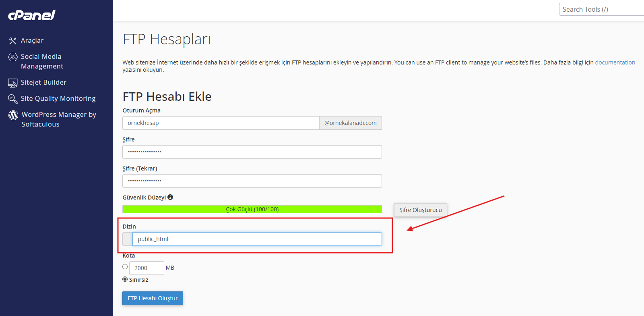Click the cPanel logo

pyautogui.click(x=32, y=15)
